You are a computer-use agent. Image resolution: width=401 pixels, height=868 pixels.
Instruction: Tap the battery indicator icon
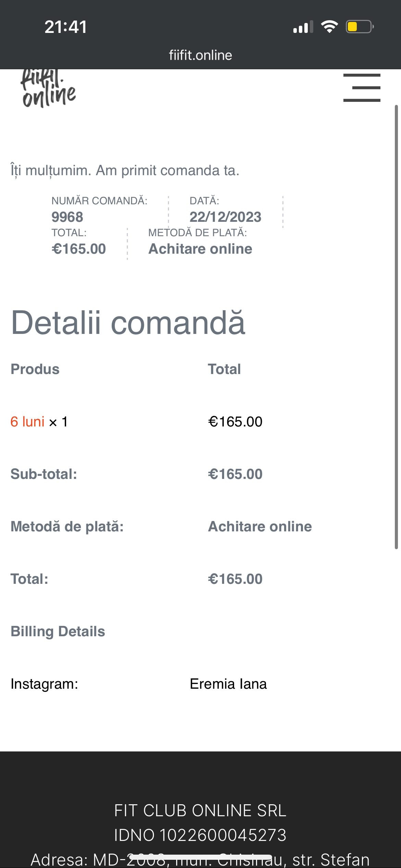[359, 27]
